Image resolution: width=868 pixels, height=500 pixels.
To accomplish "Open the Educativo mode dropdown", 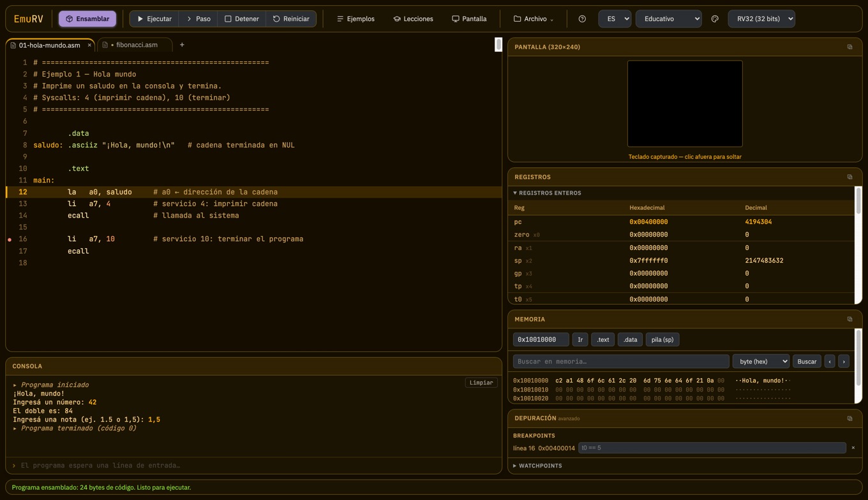I will tap(668, 19).
